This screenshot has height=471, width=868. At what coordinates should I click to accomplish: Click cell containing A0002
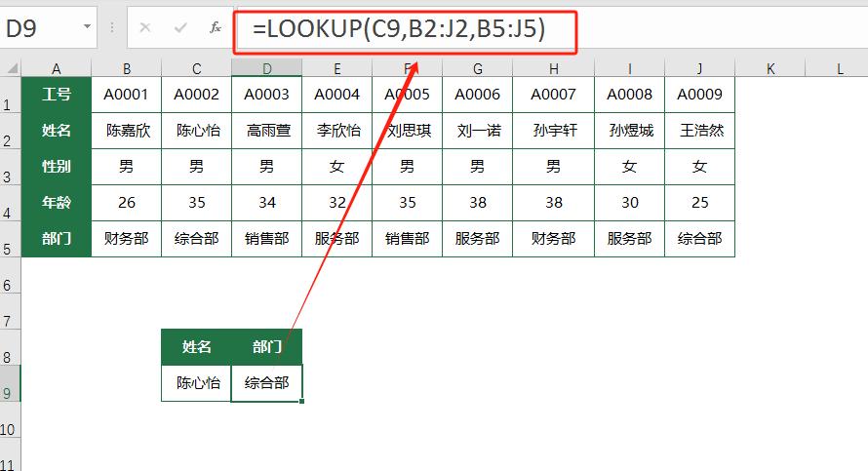196,95
